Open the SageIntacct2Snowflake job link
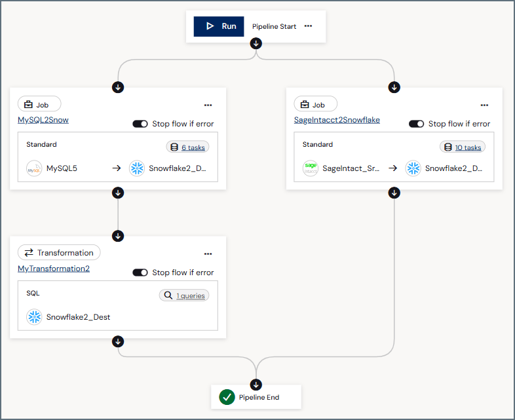515x420 pixels. [x=337, y=120]
